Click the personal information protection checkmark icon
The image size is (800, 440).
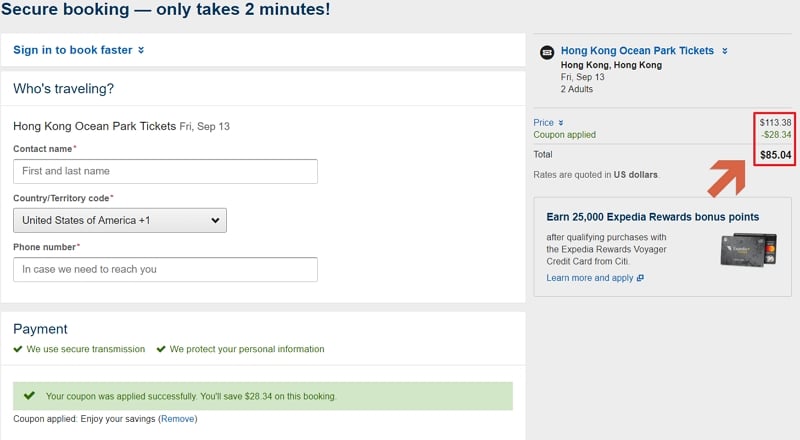tap(161, 349)
